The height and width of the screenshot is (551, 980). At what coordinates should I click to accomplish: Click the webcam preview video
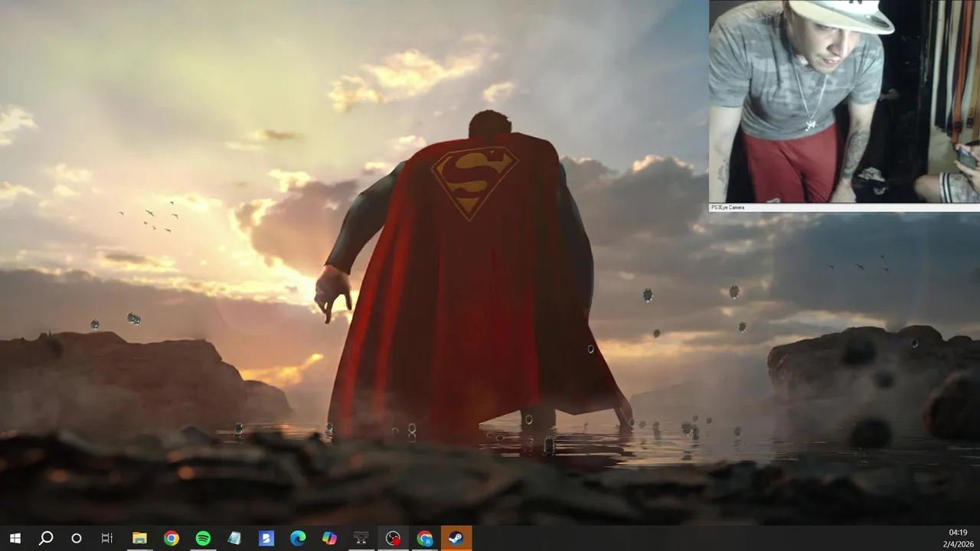point(844,101)
